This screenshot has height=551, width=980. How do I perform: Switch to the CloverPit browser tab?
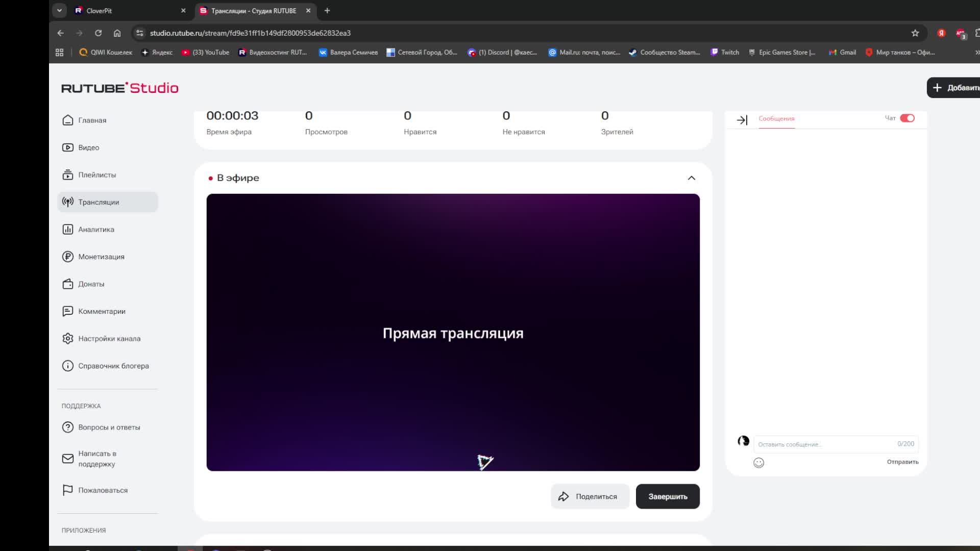(117, 10)
